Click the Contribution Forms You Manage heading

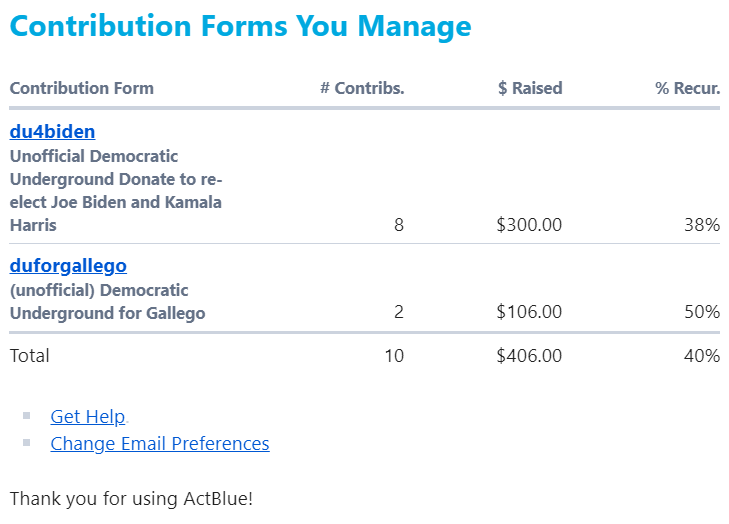(240, 25)
